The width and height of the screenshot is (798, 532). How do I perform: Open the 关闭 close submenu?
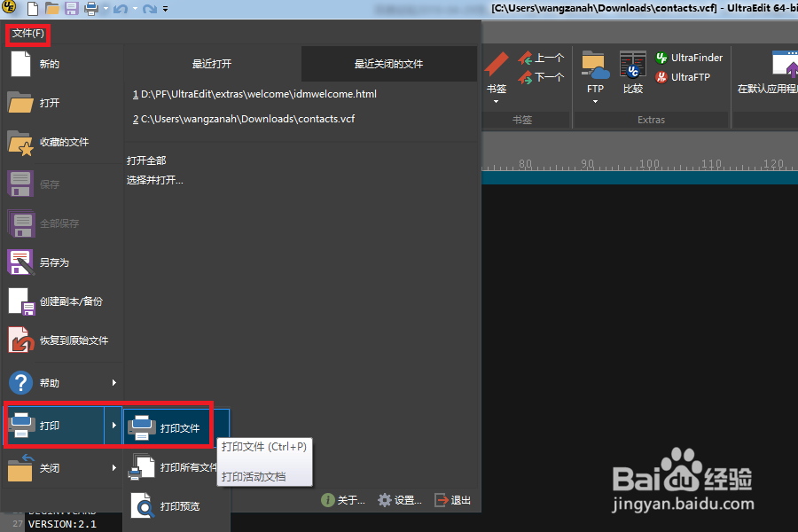coord(62,468)
